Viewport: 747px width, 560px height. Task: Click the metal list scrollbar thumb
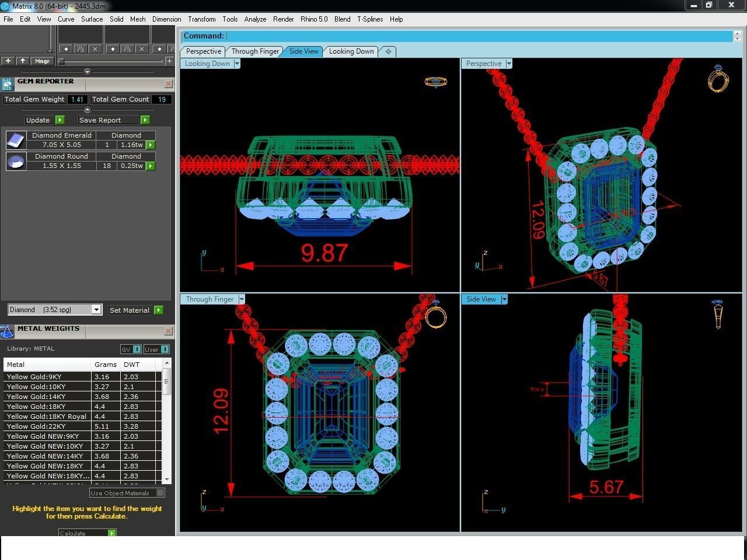point(167,381)
